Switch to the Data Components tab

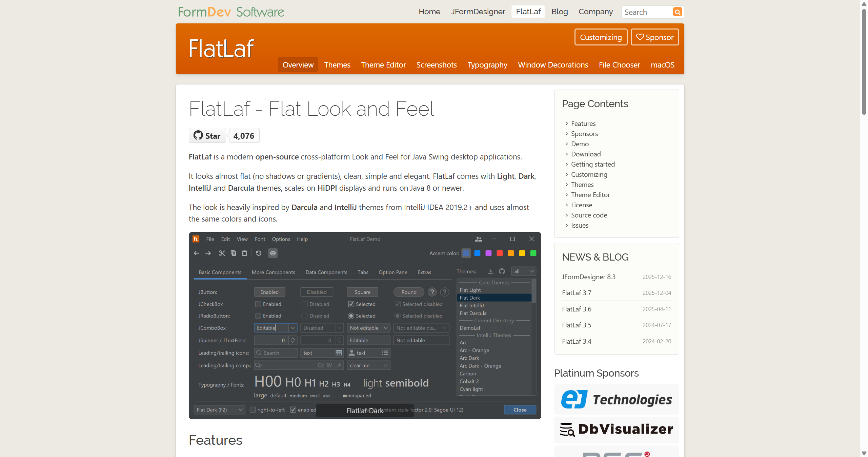click(326, 272)
